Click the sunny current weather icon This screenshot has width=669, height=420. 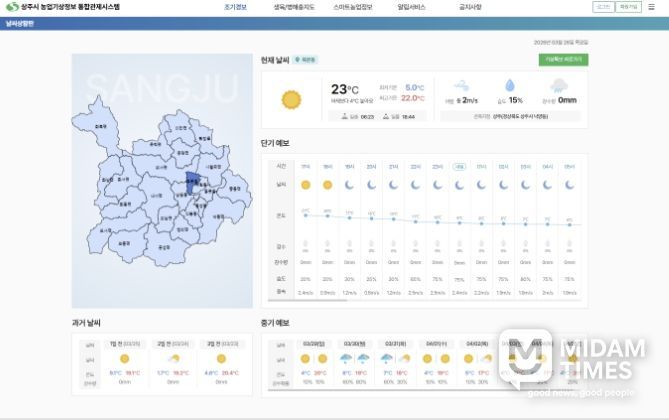pos(291,99)
